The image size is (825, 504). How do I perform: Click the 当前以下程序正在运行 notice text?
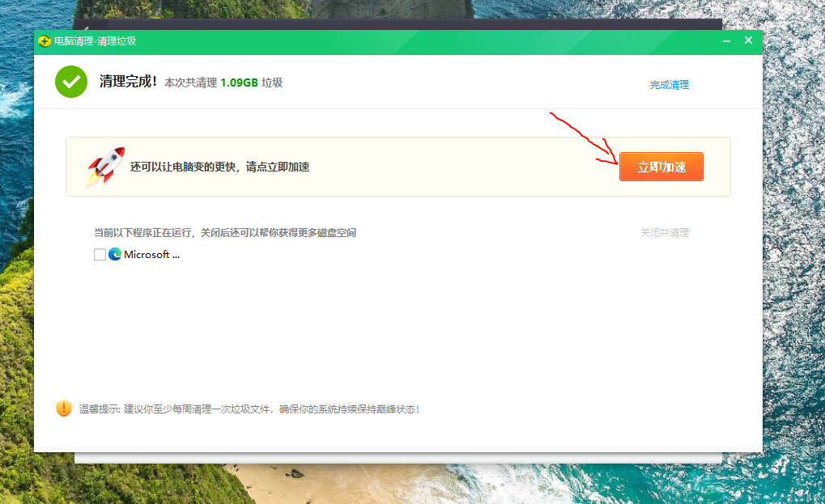pyautogui.click(x=225, y=233)
